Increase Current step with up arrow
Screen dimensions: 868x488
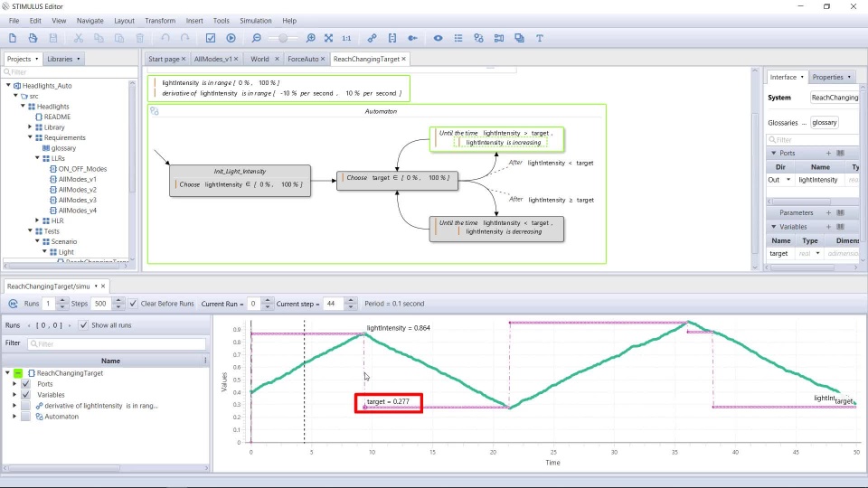(x=351, y=300)
